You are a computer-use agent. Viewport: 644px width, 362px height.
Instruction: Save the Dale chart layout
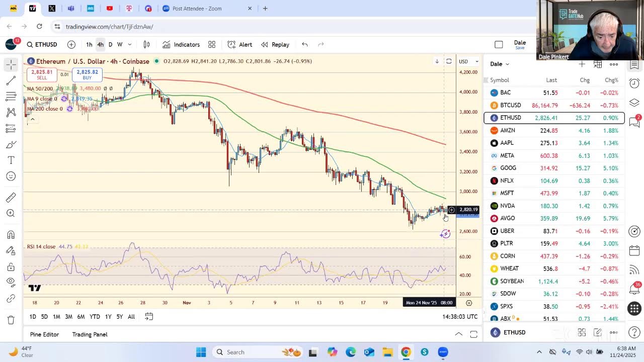point(520,45)
